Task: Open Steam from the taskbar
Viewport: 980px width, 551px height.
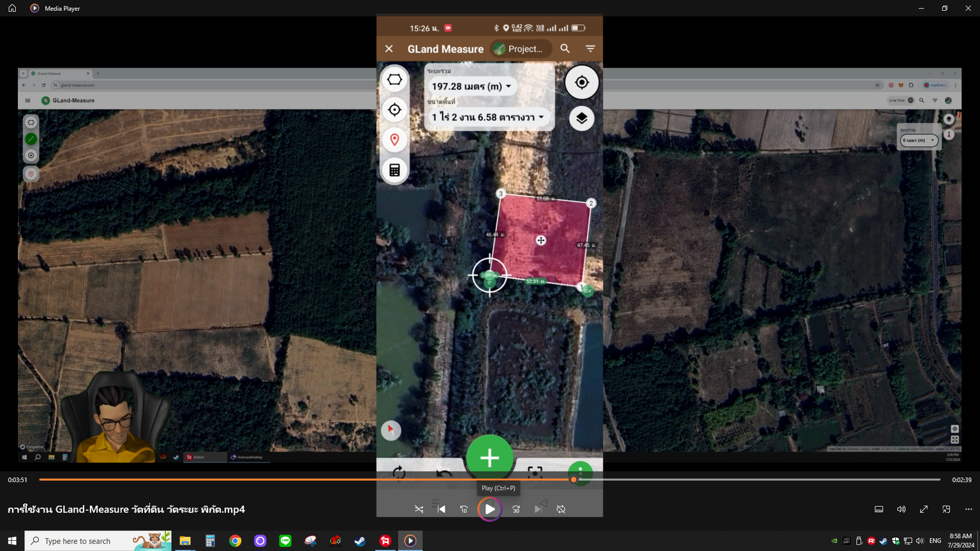Action: click(x=360, y=541)
